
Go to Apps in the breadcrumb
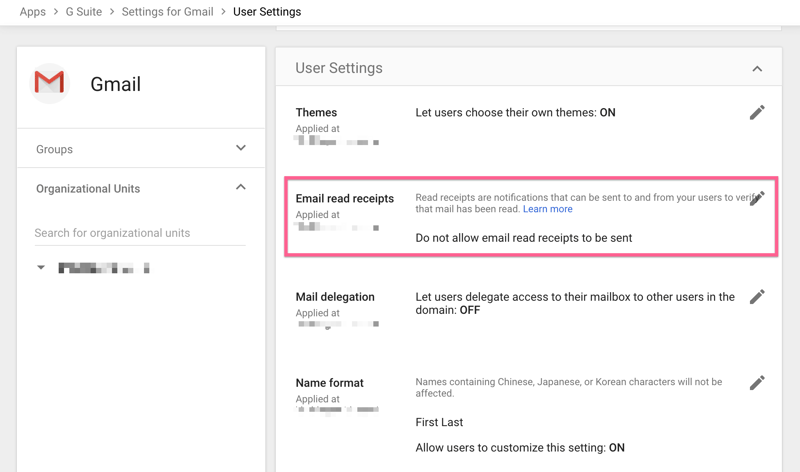[x=33, y=12]
